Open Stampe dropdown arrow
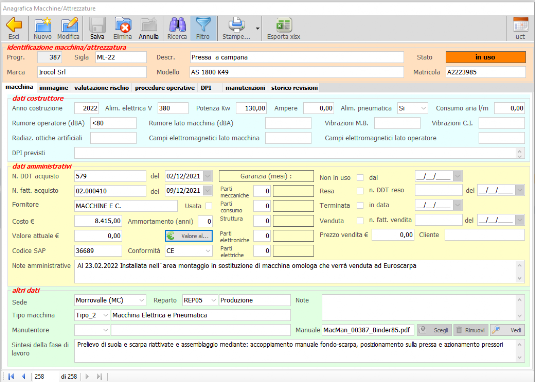This screenshot has height=382, width=535. pos(258,28)
